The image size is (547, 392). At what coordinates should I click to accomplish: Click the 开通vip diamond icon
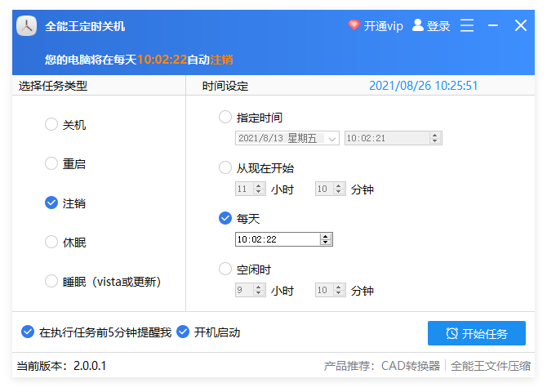tap(354, 25)
